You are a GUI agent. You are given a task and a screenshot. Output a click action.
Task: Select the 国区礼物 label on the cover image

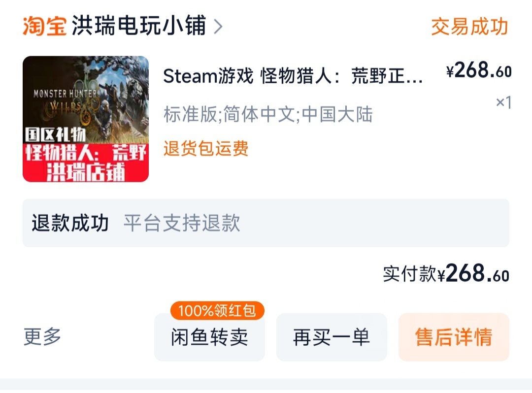click(55, 134)
